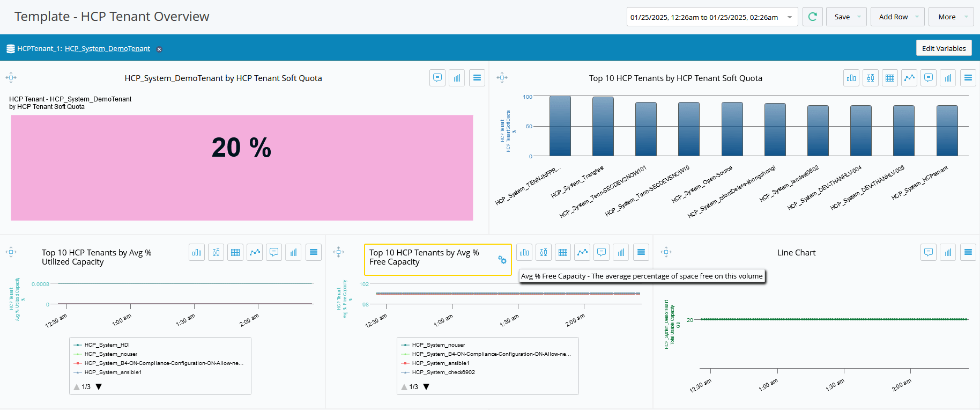Switch Top 10 Soft Quota widget to bar chart
The width and height of the screenshot is (980, 410).
tap(851, 78)
